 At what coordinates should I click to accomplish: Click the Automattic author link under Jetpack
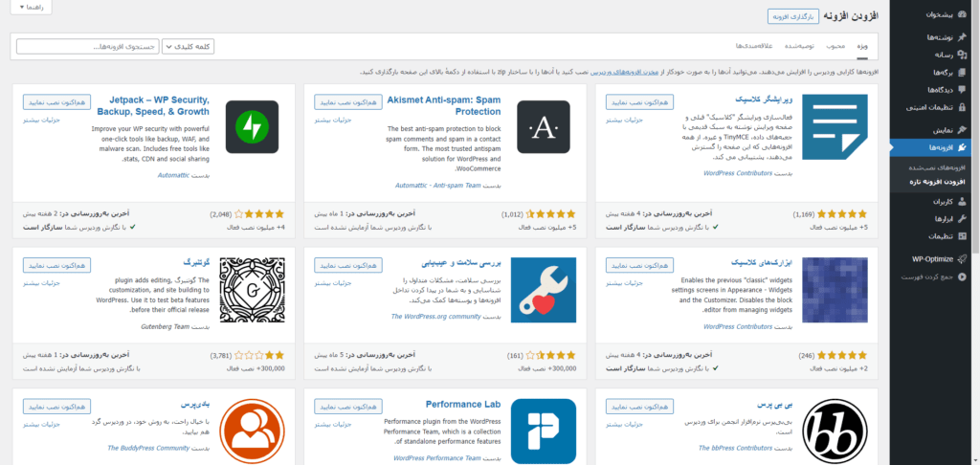174,176
